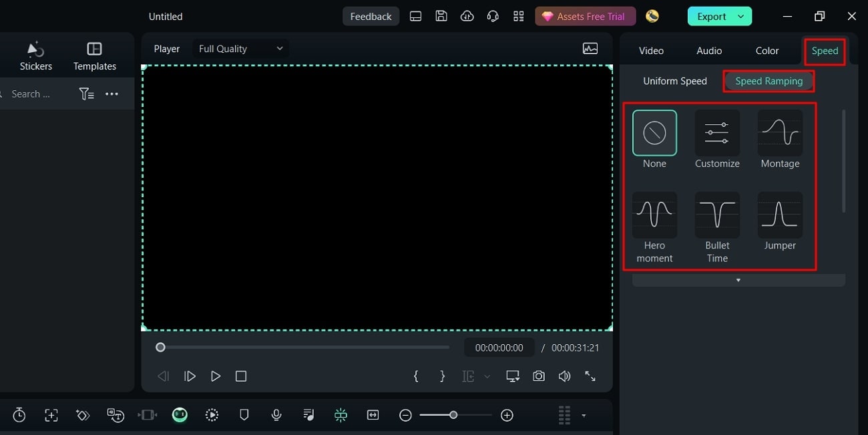This screenshot has height=435, width=868.
Task: Record voiceover with microphone icon
Action: point(276,415)
